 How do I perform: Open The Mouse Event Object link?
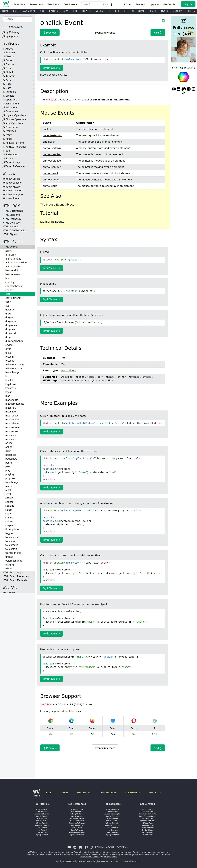pyautogui.click(x=57, y=204)
